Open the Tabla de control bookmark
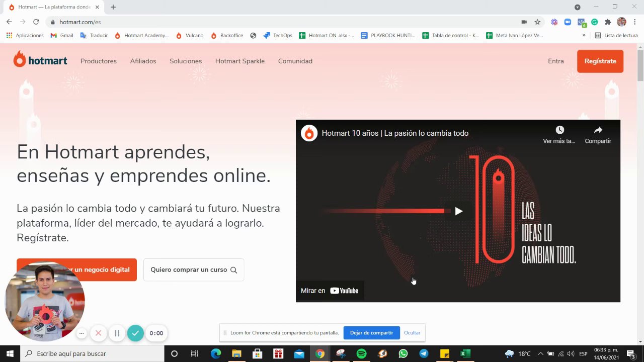Image resolution: width=644 pixels, height=362 pixels. [451, 36]
